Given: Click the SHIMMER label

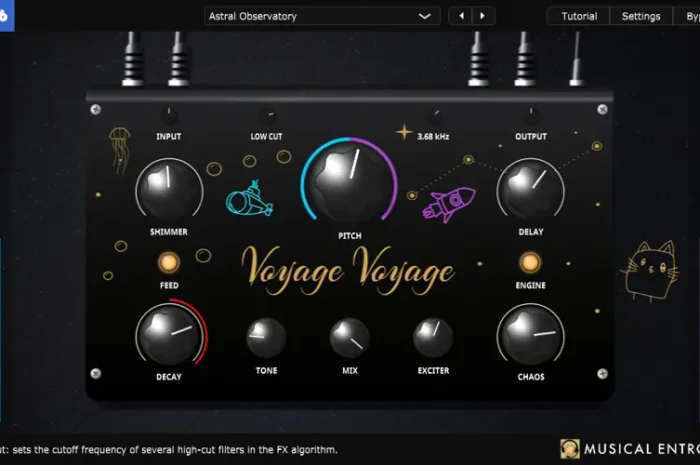Looking at the screenshot, I should coord(169,232).
